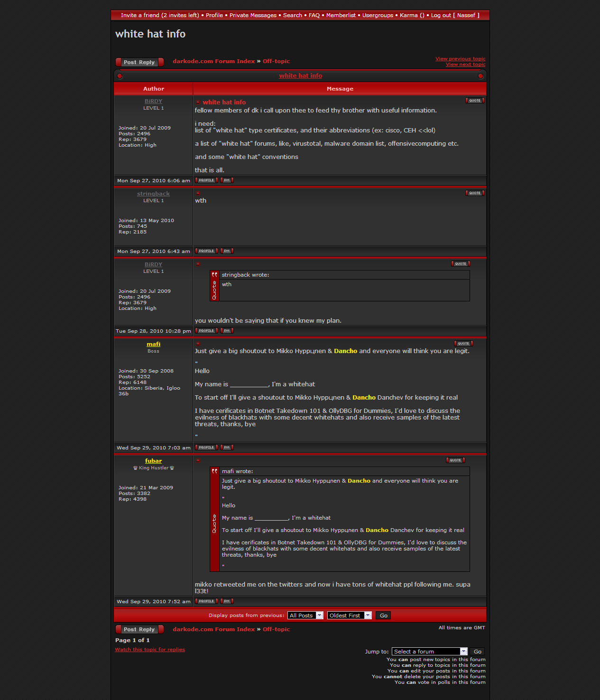Click the QUOTE icon on BiRDY's first post
Screen dimensions: 600x700
[x=474, y=101]
